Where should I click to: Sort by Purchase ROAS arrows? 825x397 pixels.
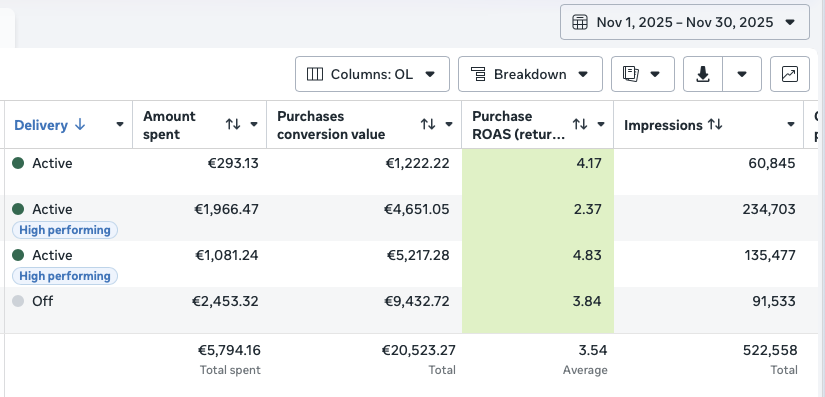(x=580, y=125)
